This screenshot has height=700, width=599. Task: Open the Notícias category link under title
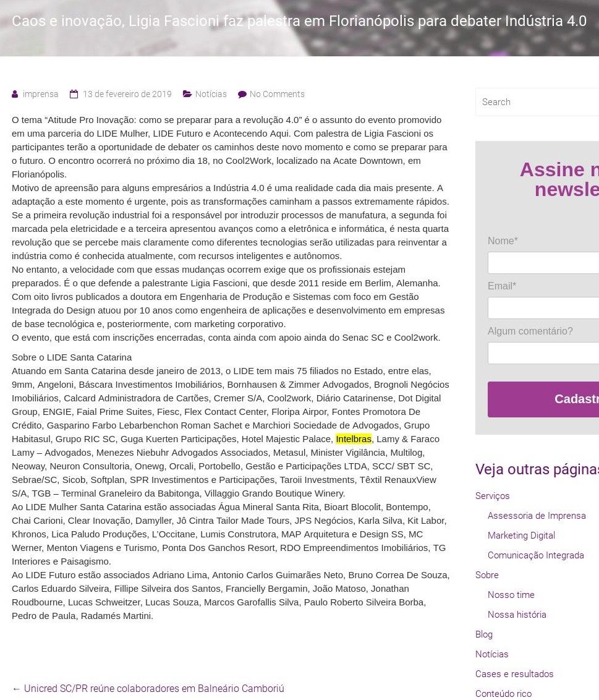point(211,95)
